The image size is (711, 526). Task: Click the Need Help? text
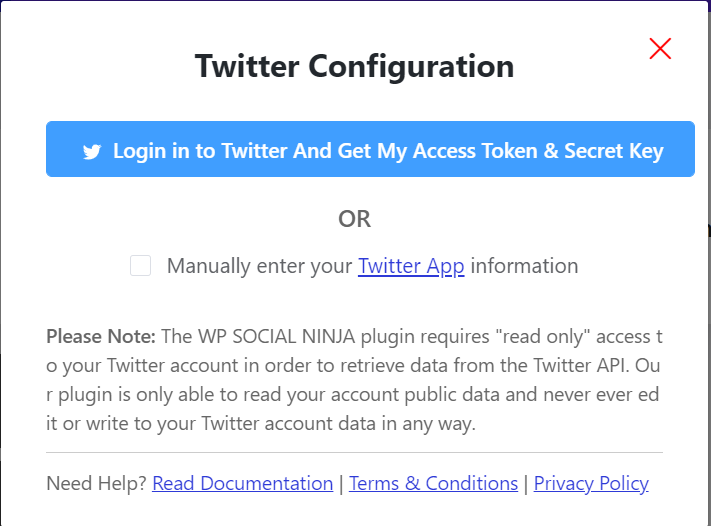point(97,484)
